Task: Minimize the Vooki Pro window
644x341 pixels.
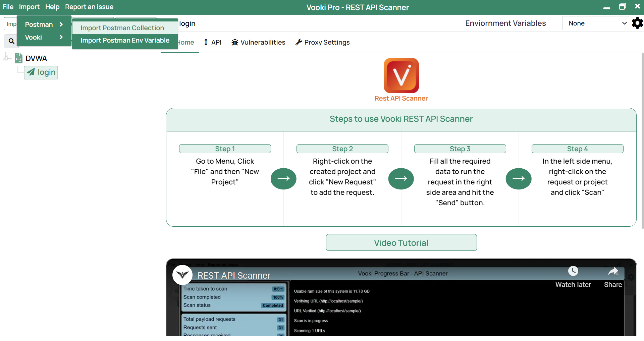Action: (x=606, y=7)
